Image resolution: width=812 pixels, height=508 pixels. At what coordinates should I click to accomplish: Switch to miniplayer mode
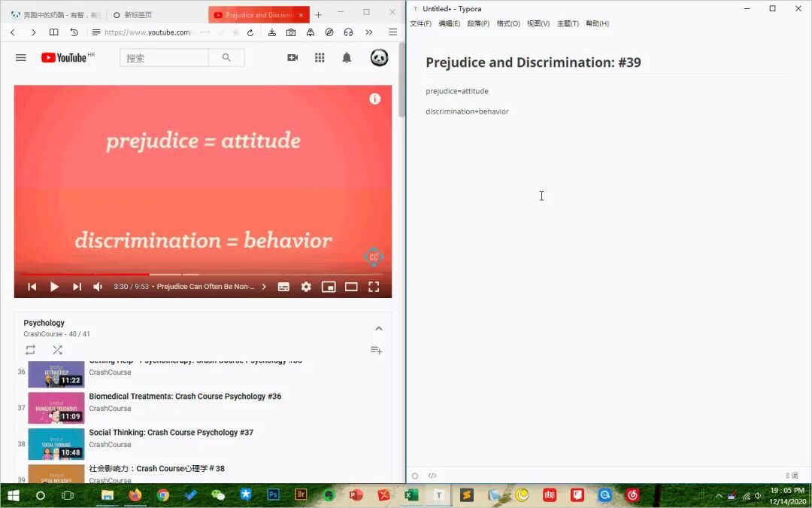click(x=329, y=287)
